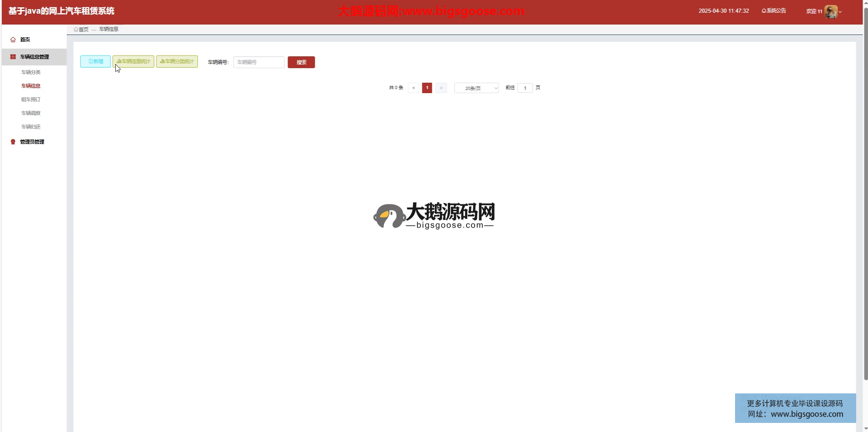Click the user avatar in the top bar

pyautogui.click(x=830, y=11)
